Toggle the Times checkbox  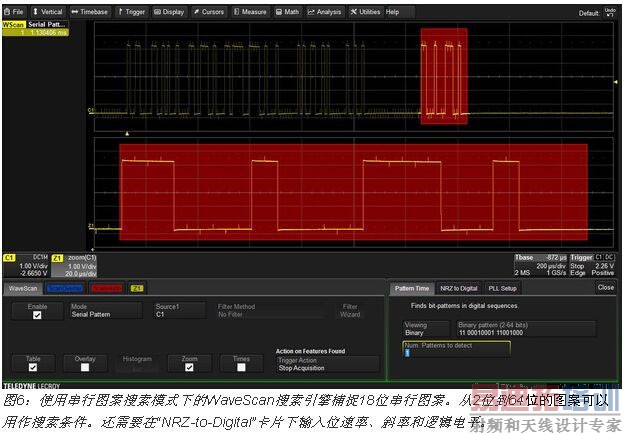coord(241,367)
